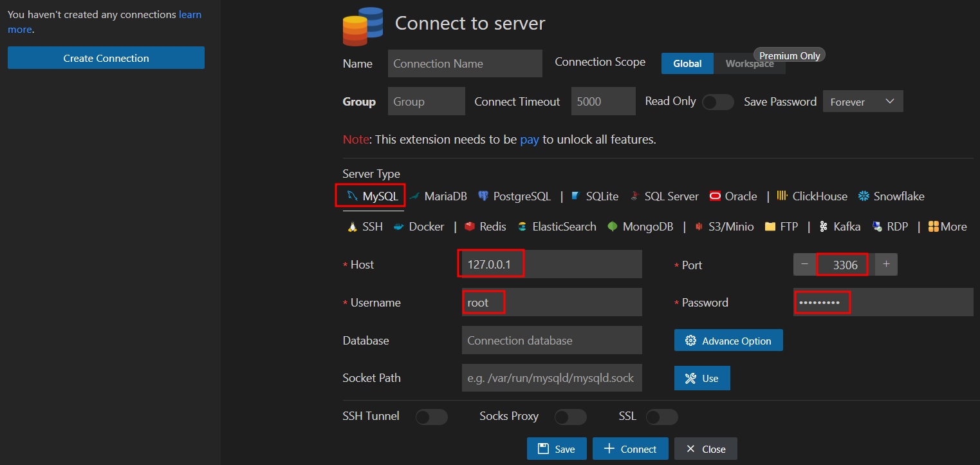Choose PostgreSQL as server type
The height and width of the screenshot is (465, 980).
515,196
